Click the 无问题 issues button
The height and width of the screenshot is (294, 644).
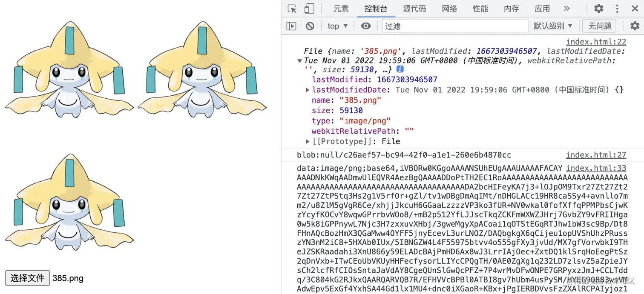[600, 26]
